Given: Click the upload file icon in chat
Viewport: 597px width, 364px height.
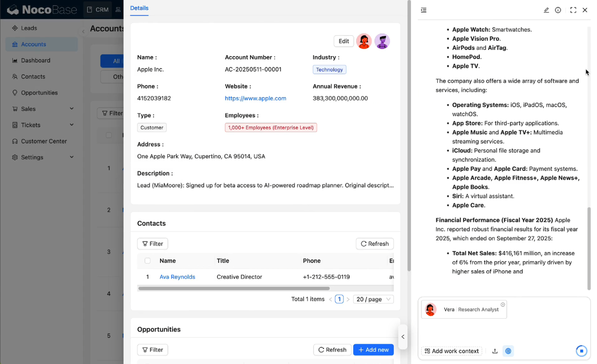Looking at the screenshot, I should coord(495,351).
